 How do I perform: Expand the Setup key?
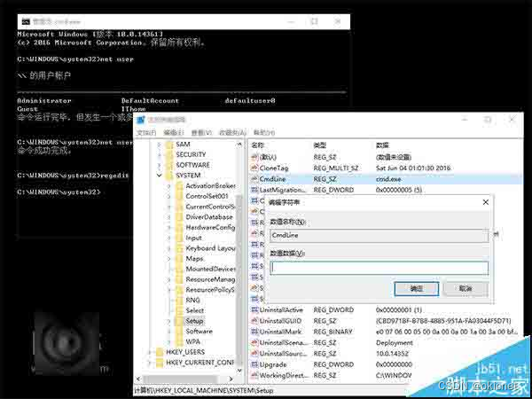pos(169,321)
